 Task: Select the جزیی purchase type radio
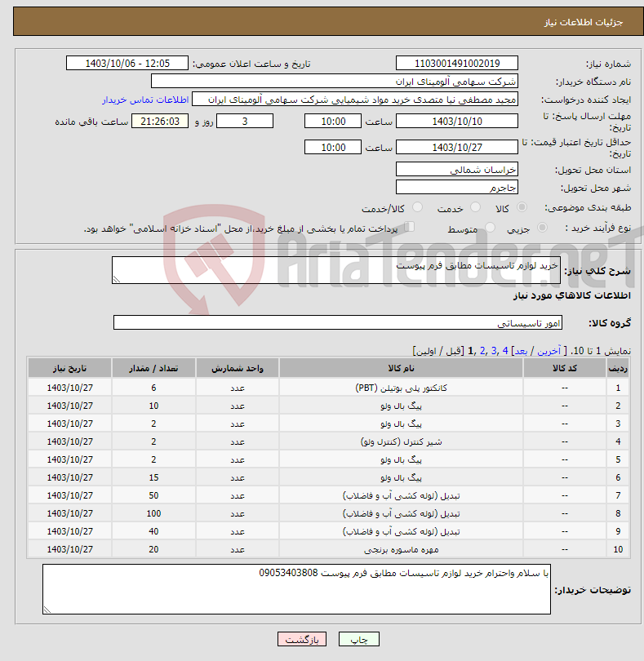pos(542,228)
